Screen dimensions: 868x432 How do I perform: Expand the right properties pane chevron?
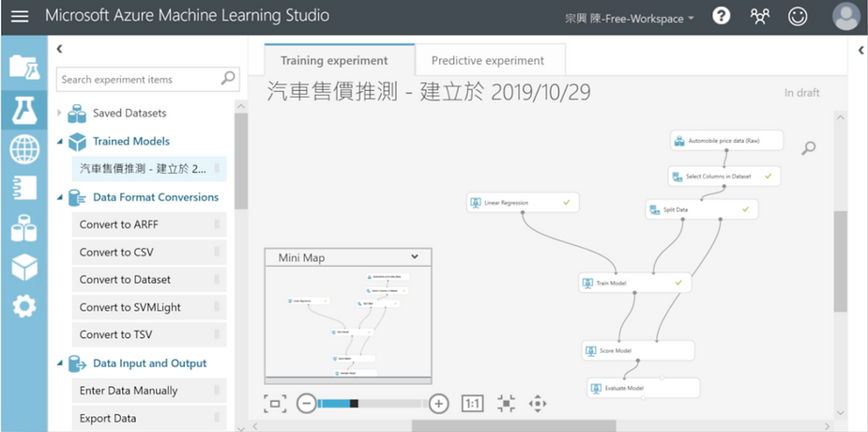point(860,50)
